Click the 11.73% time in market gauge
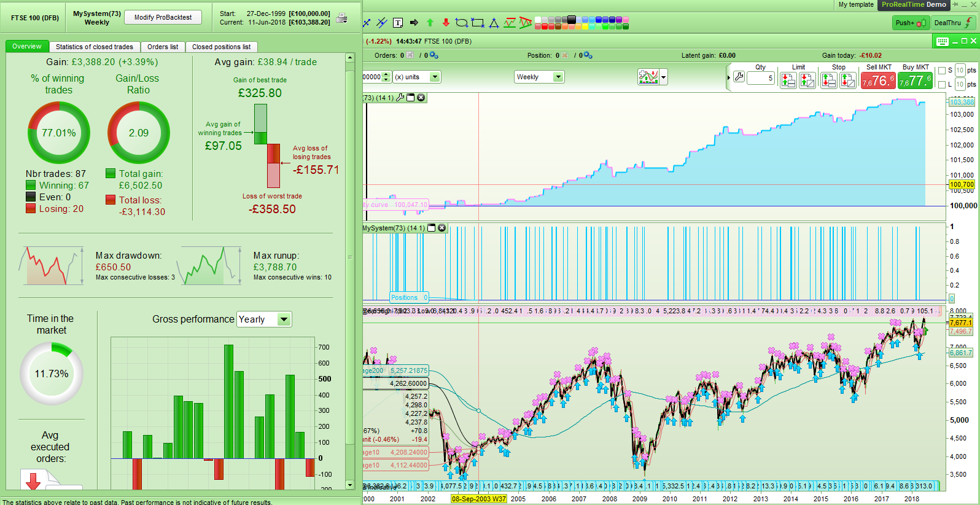This screenshot has width=980, height=505. click(x=52, y=374)
